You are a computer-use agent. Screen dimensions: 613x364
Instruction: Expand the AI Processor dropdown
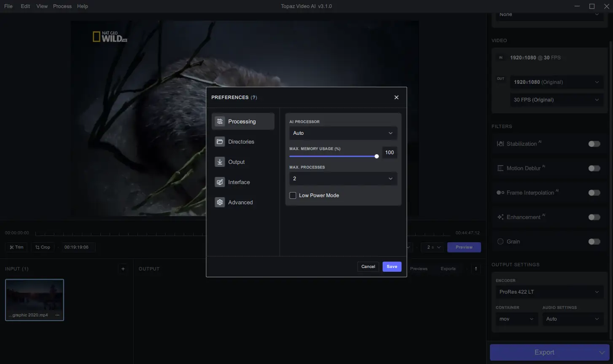[x=343, y=133]
